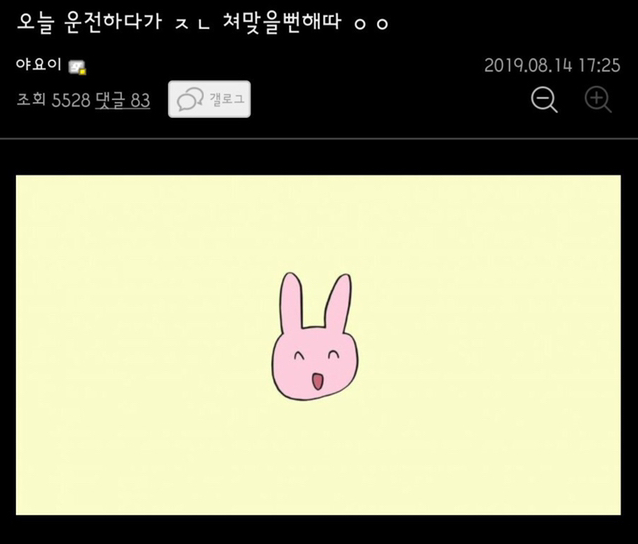Click the post date 2019.08.14 17:25
The image size is (638, 544).
pyautogui.click(x=552, y=66)
